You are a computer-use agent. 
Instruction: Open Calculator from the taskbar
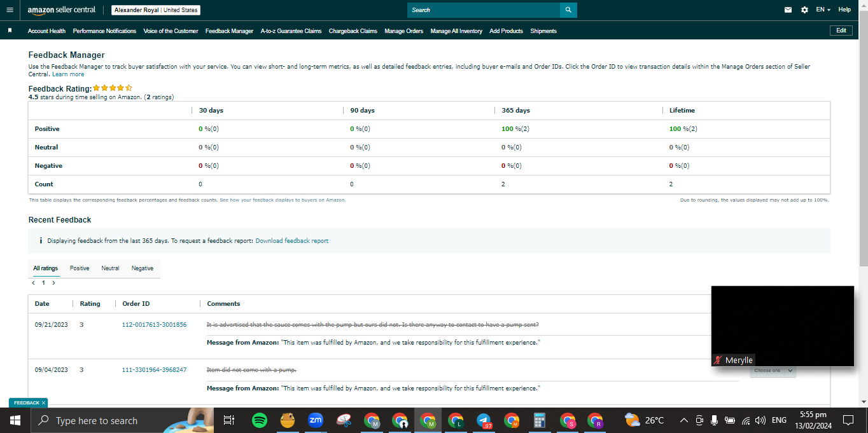coord(540,420)
